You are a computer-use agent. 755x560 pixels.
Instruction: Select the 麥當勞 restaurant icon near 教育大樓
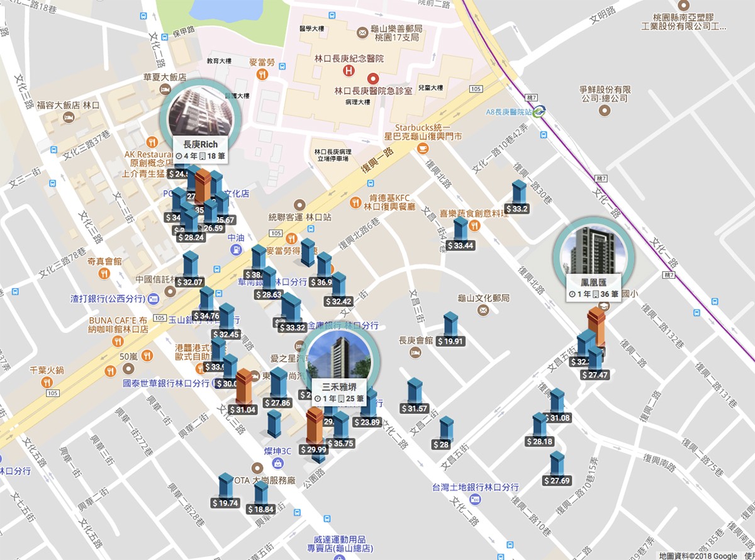(x=262, y=74)
